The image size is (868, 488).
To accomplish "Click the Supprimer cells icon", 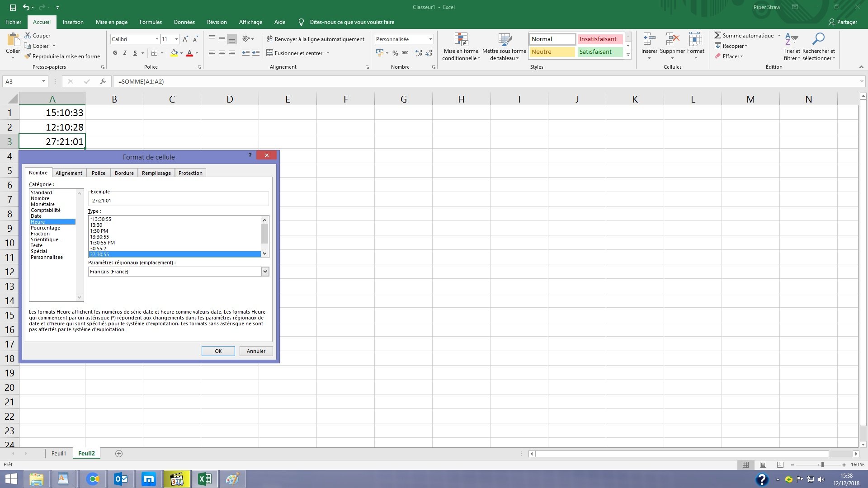I will [x=672, y=40].
